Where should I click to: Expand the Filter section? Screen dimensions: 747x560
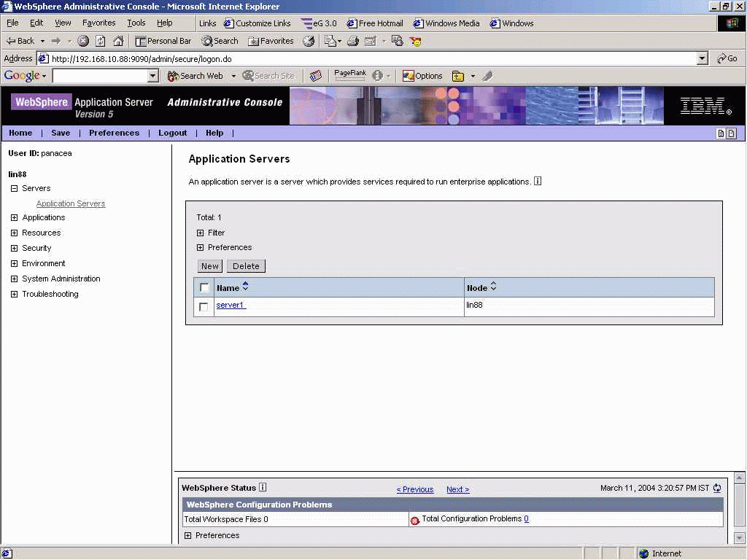[x=200, y=233]
